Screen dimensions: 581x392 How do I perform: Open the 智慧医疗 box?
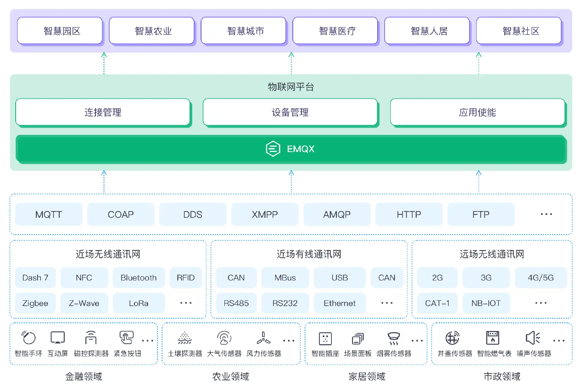pyautogui.click(x=335, y=31)
